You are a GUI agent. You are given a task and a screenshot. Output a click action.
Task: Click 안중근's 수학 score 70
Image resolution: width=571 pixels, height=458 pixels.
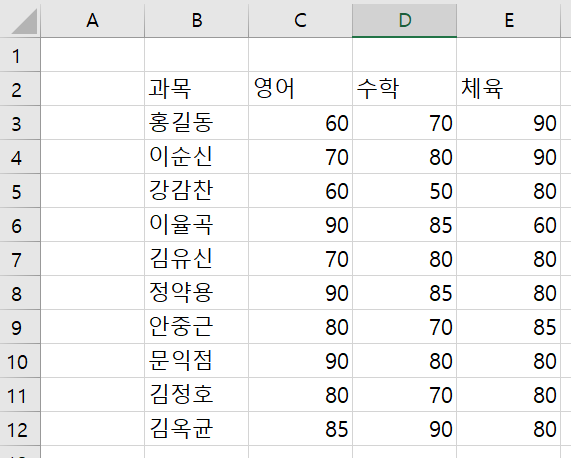click(x=405, y=327)
